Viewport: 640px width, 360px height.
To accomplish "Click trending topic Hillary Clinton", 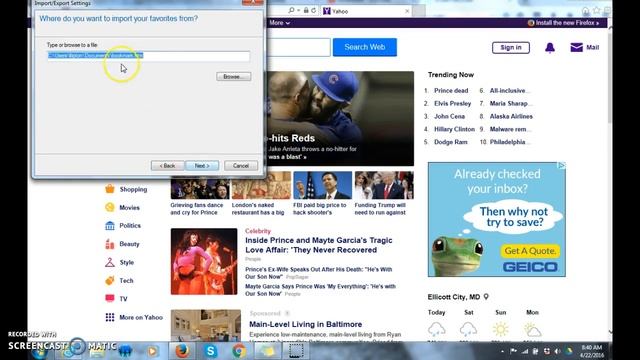I will [x=454, y=129].
